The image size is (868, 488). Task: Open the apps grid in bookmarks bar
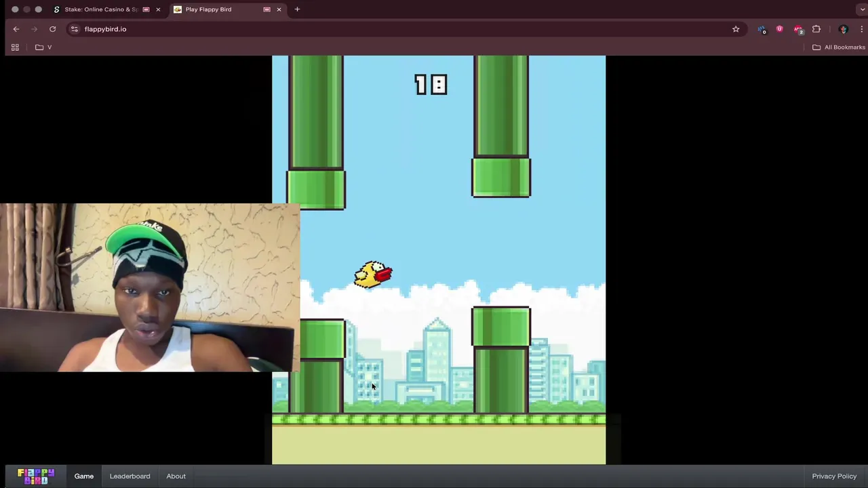click(15, 47)
